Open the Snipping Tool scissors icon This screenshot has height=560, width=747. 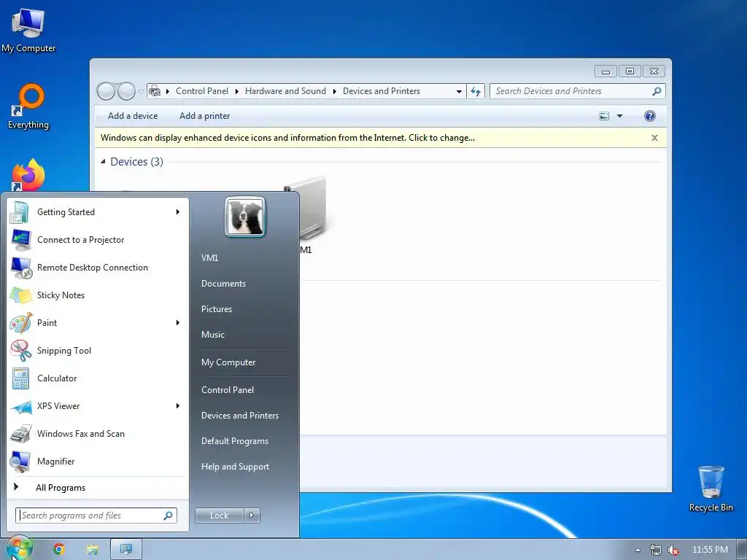point(20,351)
